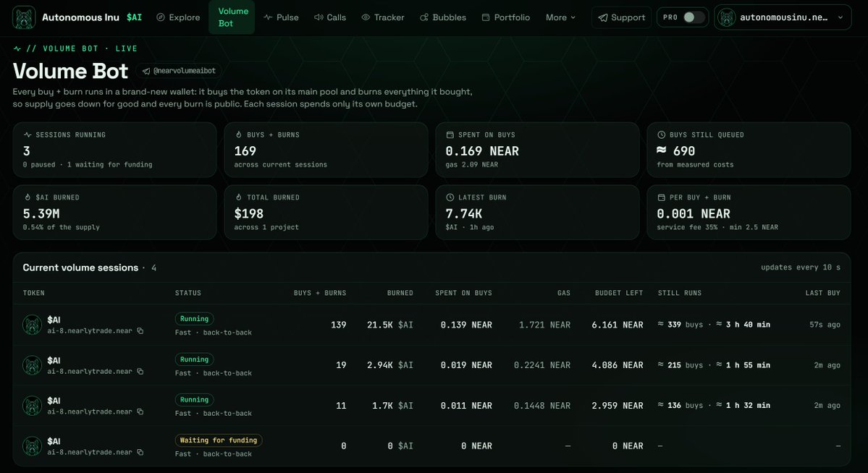The width and height of the screenshot is (868, 473).
Task: Open the Explore page
Action: [x=178, y=17]
